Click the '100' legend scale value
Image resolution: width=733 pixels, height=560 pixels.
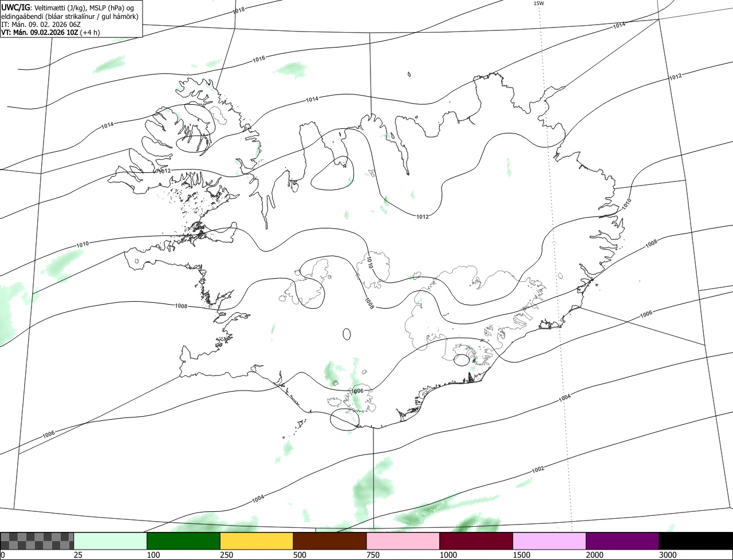pyautogui.click(x=153, y=555)
